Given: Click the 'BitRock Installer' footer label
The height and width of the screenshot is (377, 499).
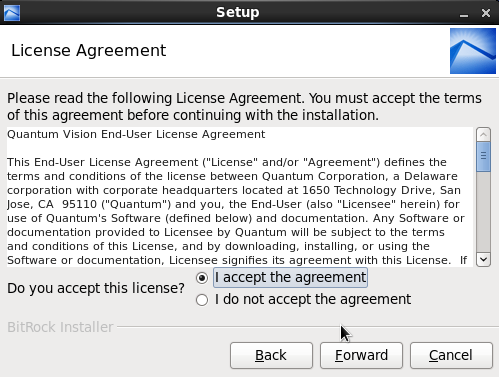Looking at the screenshot, I should click(x=60, y=327).
